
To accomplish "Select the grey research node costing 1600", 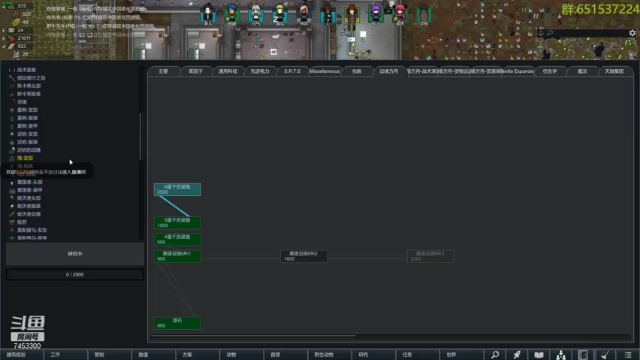I will pyautogui.click(x=304, y=256).
